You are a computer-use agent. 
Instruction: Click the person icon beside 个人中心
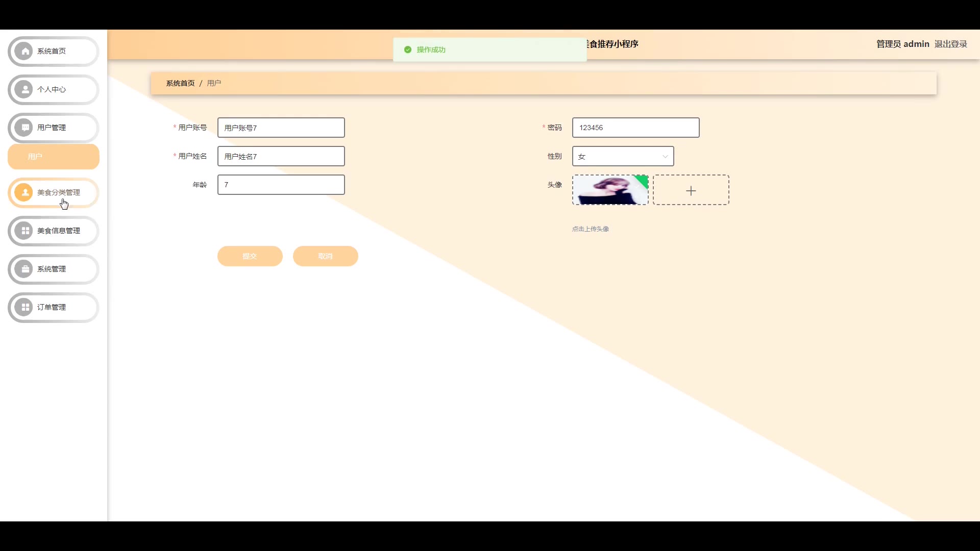(x=24, y=89)
